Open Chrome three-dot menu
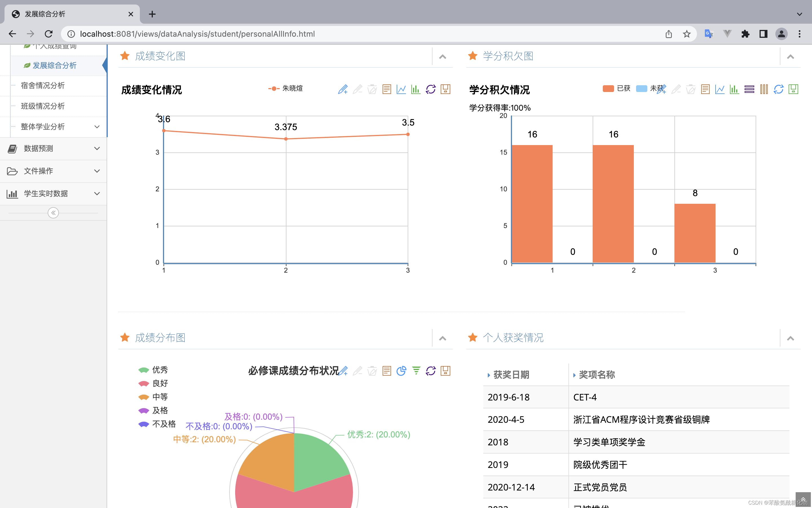The image size is (812, 508). pyautogui.click(x=800, y=34)
